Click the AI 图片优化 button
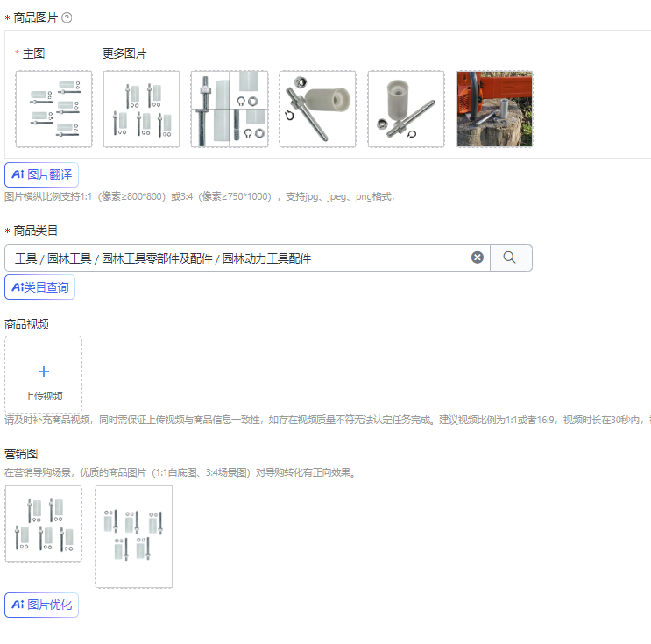651x644 pixels. pos(41,605)
